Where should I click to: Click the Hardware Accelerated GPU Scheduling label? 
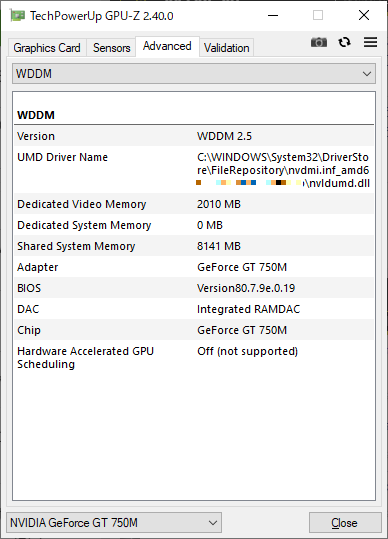click(86, 358)
